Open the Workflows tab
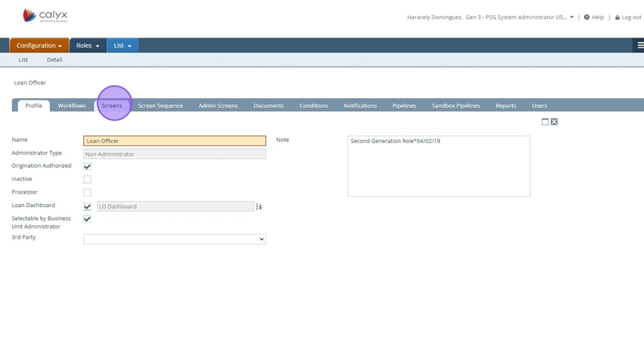Screen dimensions: 644x359 pos(72,105)
